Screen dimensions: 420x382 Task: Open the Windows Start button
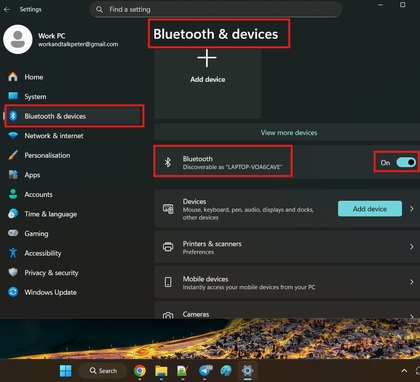coord(66,371)
